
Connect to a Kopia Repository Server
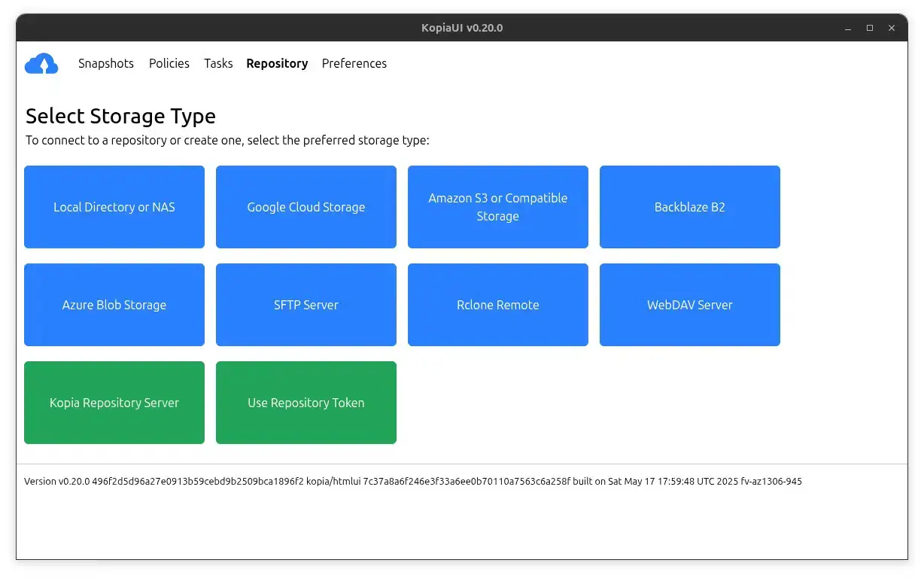click(x=114, y=403)
